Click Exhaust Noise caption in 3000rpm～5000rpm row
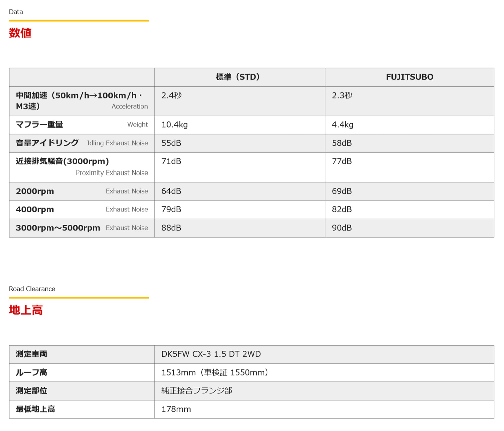Screen dimensions: 504x431 pos(127,228)
